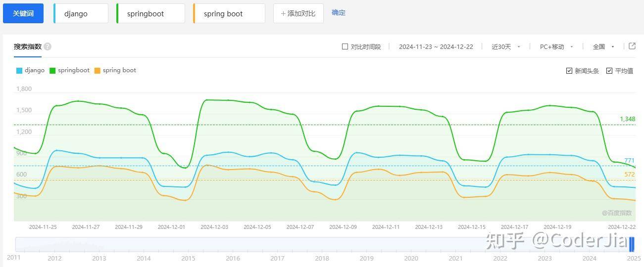
Task: Expand the 全国 region dropdown
Action: pyautogui.click(x=603, y=46)
